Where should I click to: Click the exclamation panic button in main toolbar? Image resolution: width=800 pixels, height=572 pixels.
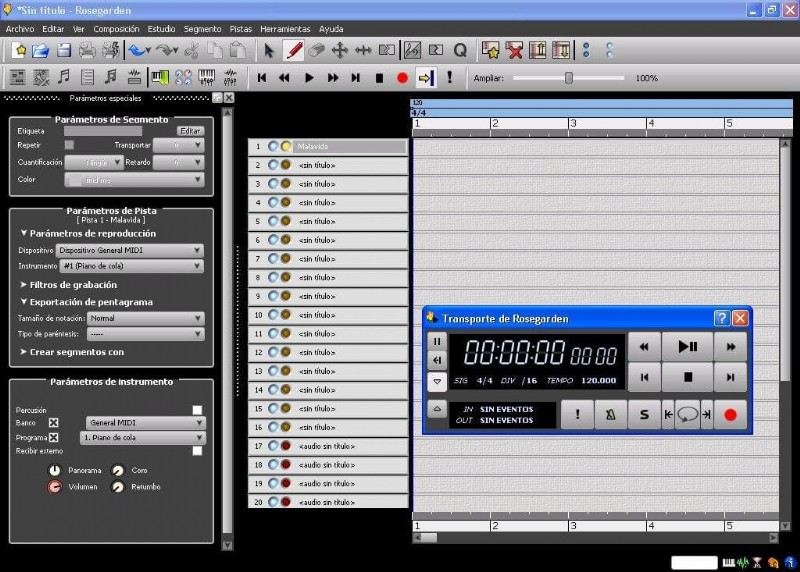click(449, 78)
